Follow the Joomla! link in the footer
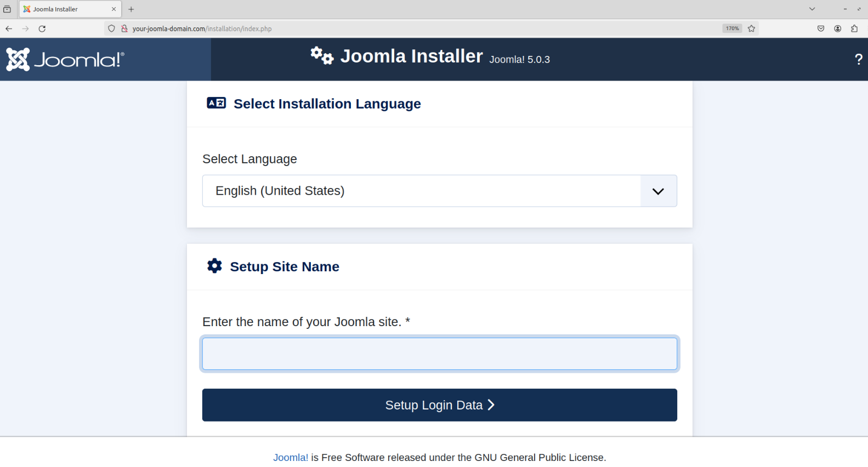This screenshot has width=868, height=467. click(x=291, y=457)
